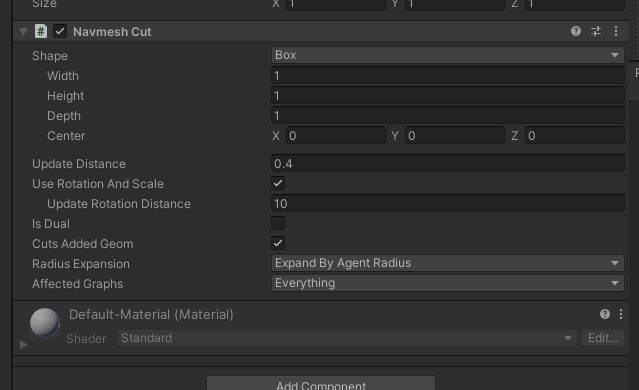The height and width of the screenshot is (390, 639).
Task: Uncheck Use Rotation And Scale
Action: pyautogui.click(x=278, y=183)
